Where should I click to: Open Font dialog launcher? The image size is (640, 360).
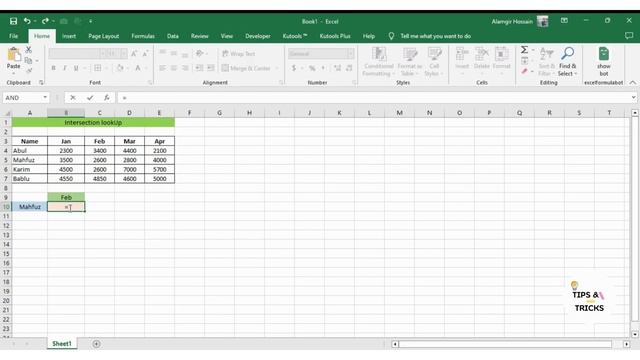[x=150, y=82]
